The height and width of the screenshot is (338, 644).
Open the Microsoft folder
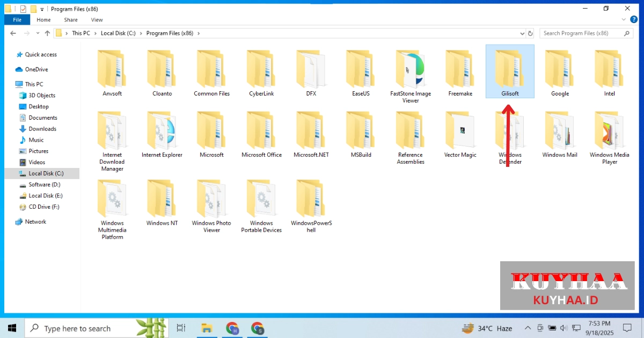coord(212,135)
